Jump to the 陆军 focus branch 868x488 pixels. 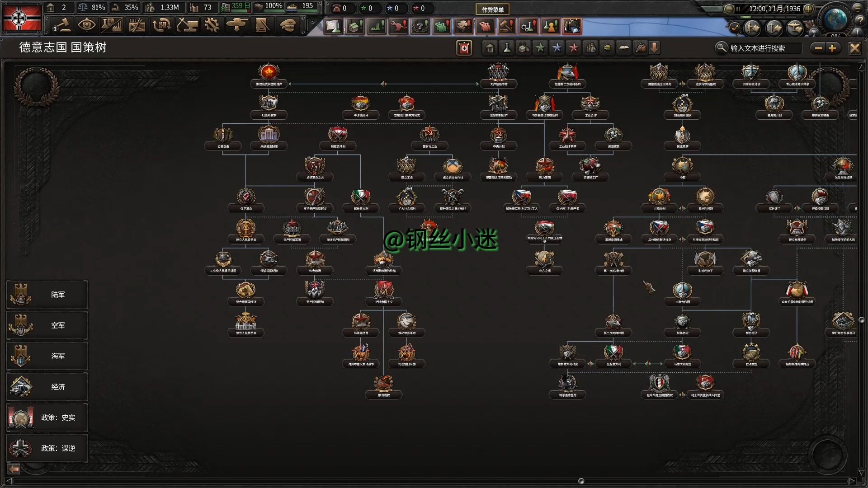47,295
